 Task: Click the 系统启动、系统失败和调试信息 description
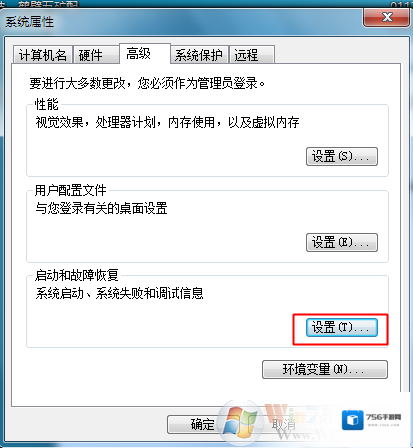pos(119,293)
